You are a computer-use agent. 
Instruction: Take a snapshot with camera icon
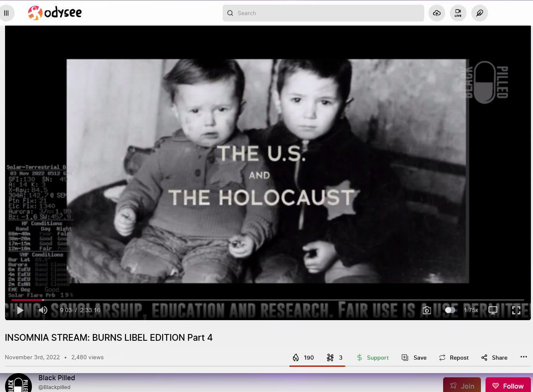(427, 310)
